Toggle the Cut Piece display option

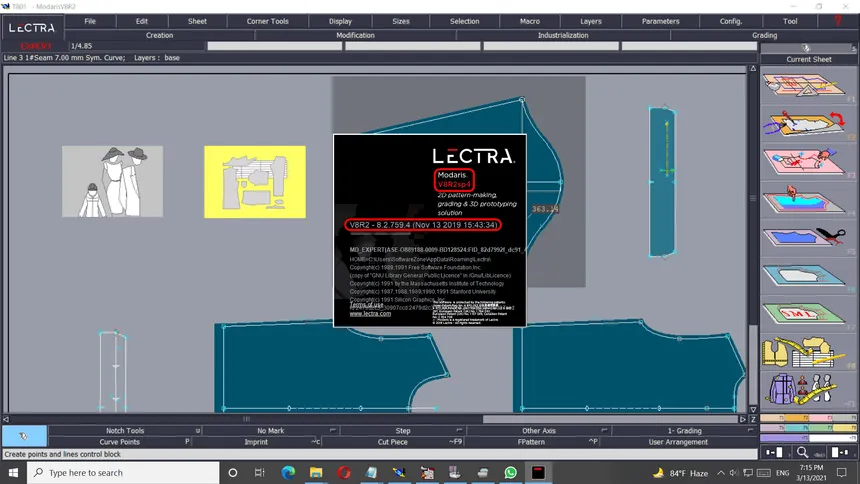pos(392,441)
